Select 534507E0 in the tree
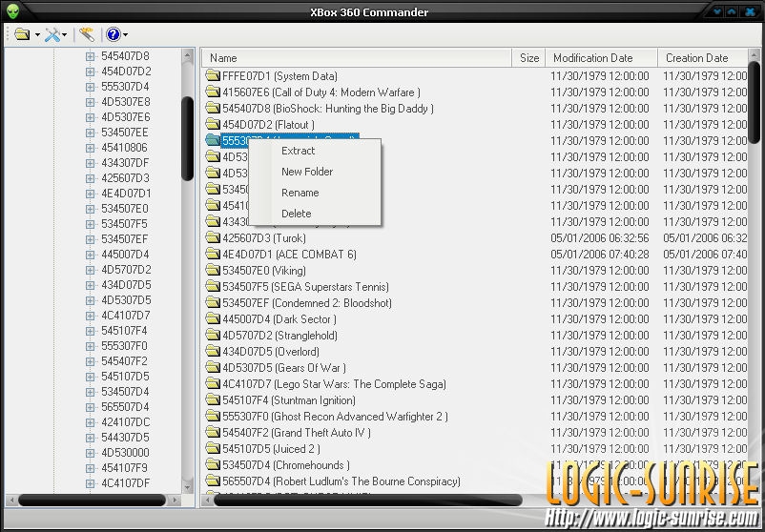Image resolution: width=765 pixels, height=532 pixels. [124, 209]
